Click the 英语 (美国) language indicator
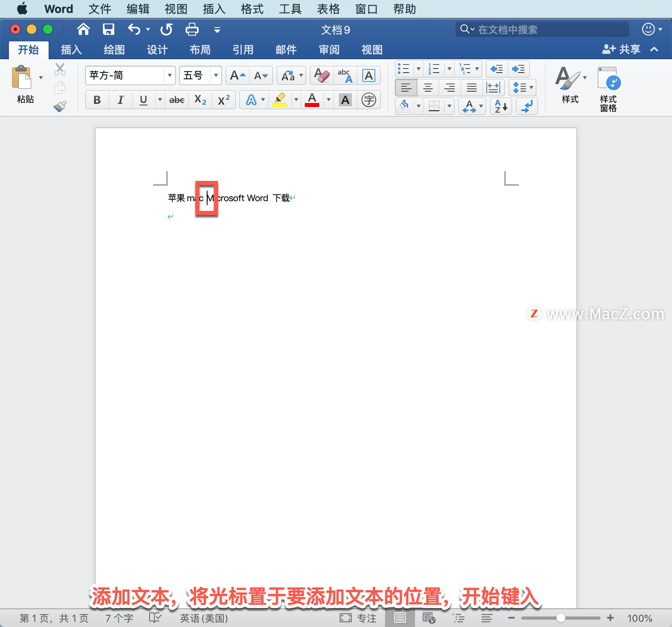Viewport: 672px width, 627px height. pos(204,618)
